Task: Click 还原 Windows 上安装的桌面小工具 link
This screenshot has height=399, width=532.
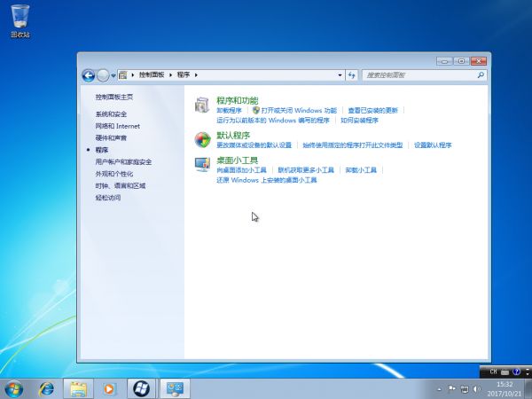Action: [267, 180]
